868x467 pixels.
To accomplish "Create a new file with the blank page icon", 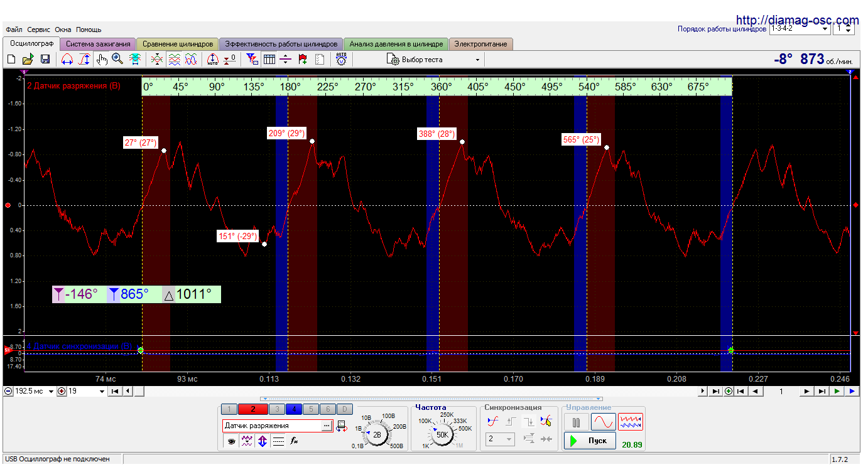I will tap(11, 59).
